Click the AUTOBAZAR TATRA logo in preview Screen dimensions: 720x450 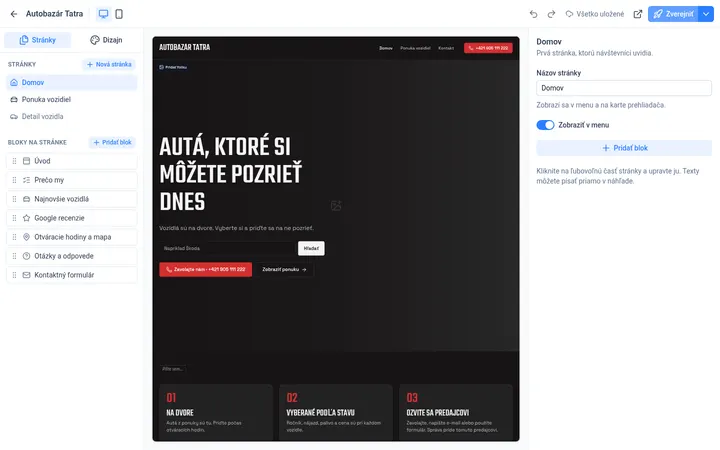[x=185, y=47]
